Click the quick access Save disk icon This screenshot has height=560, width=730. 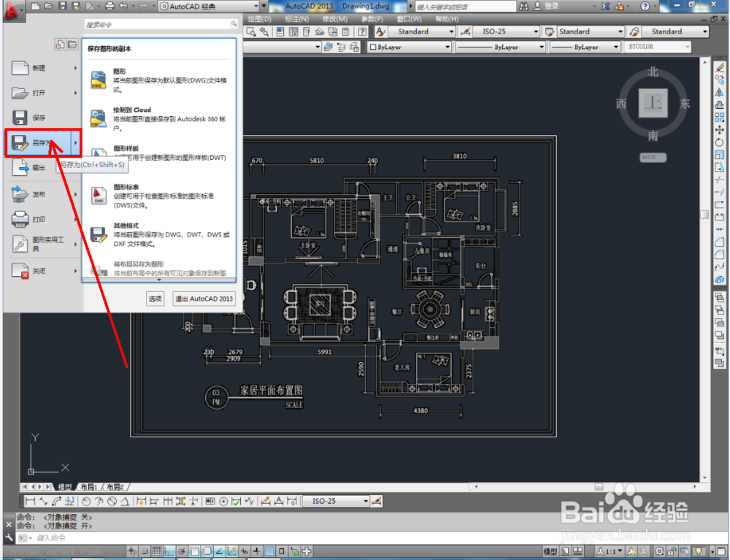click(63, 6)
